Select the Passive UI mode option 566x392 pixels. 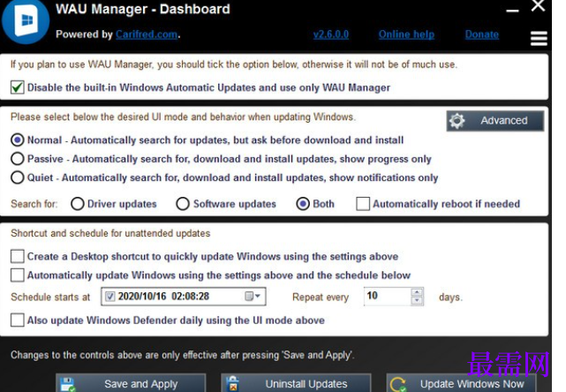point(18,158)
